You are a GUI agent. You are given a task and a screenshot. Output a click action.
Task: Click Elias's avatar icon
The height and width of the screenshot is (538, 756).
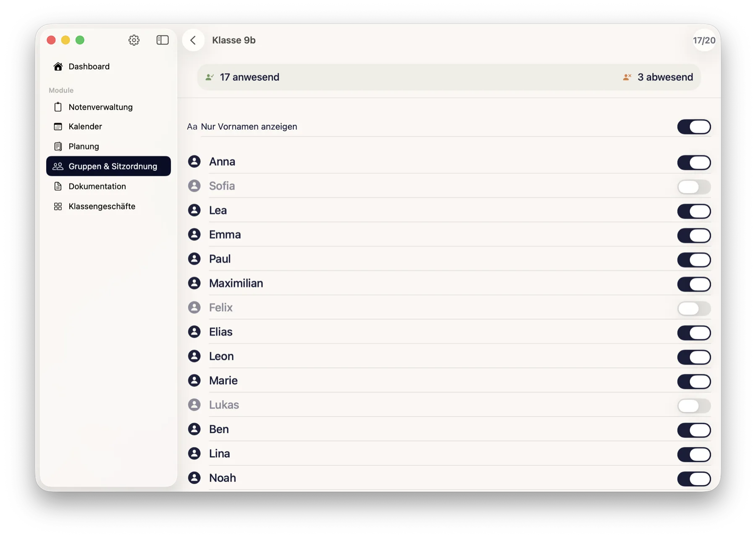[194, 332]
